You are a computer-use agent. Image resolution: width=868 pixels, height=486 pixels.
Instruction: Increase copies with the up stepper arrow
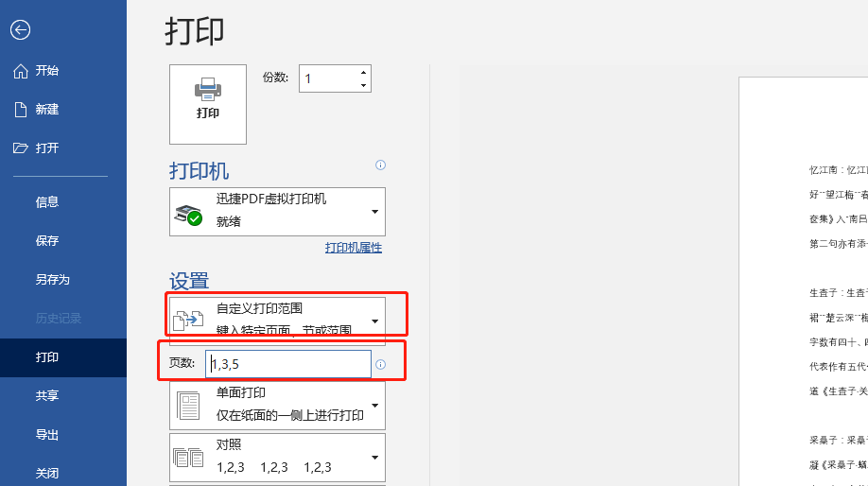(x=363, y=72)
